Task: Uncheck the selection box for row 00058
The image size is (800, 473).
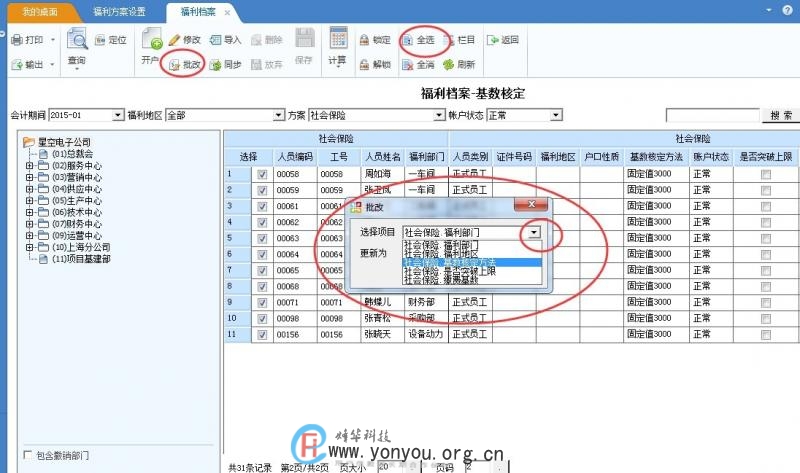Action: click(262, 175)
